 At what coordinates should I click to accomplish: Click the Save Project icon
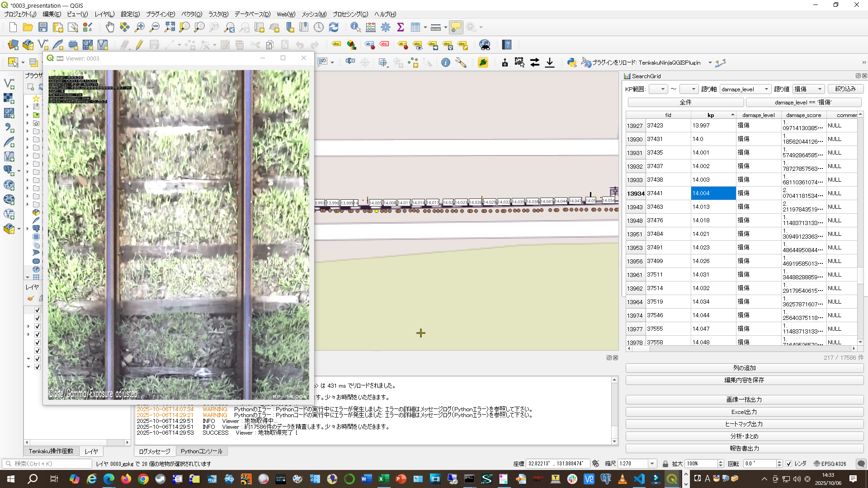[x=43, y=28]
